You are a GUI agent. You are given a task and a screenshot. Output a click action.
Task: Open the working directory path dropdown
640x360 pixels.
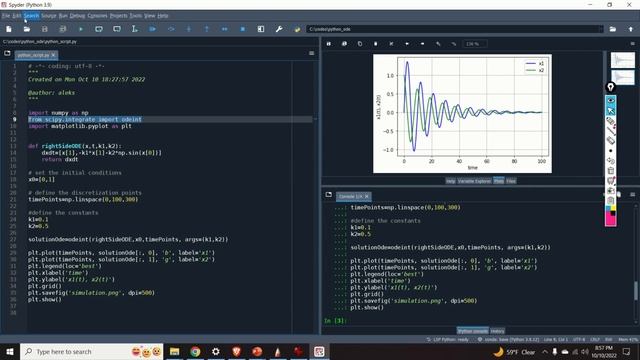600,29
